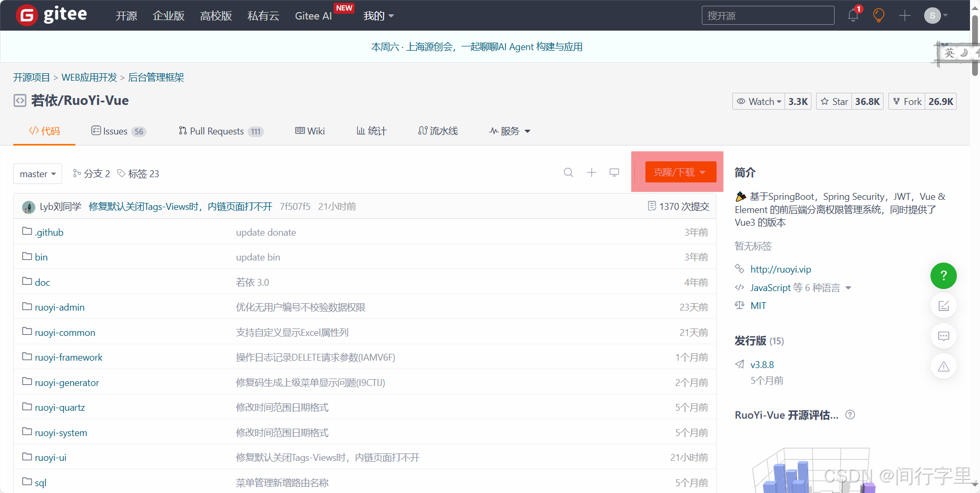The height and width of the screenshot is (493, 980).
Task: Open 开源 in the top navigation
Action: [x=126, y=16]
